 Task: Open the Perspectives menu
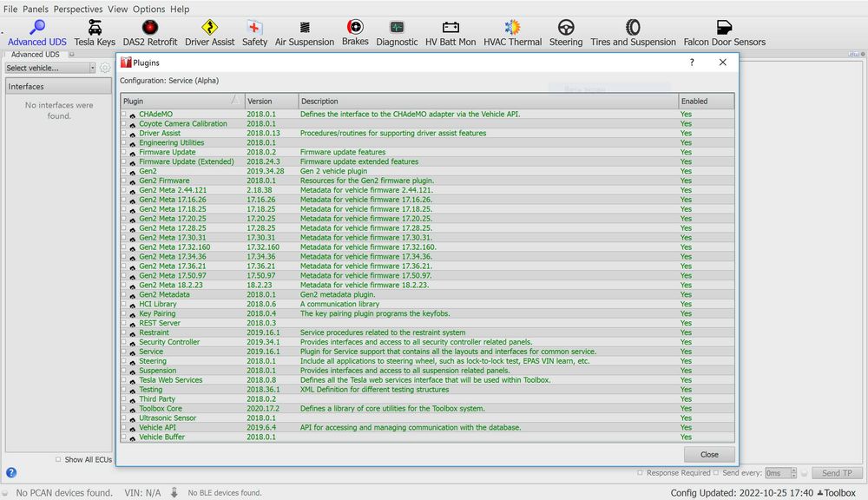(77, 9)
